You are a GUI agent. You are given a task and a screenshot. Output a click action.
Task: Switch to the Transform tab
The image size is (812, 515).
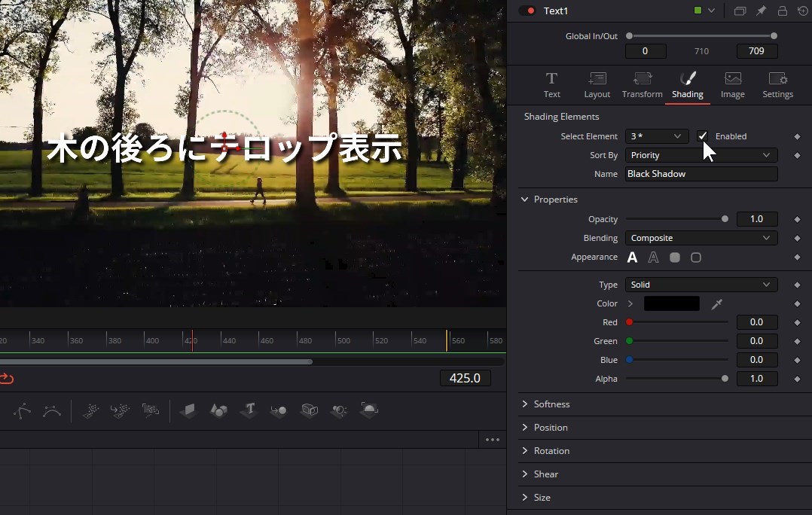point(642,85)
